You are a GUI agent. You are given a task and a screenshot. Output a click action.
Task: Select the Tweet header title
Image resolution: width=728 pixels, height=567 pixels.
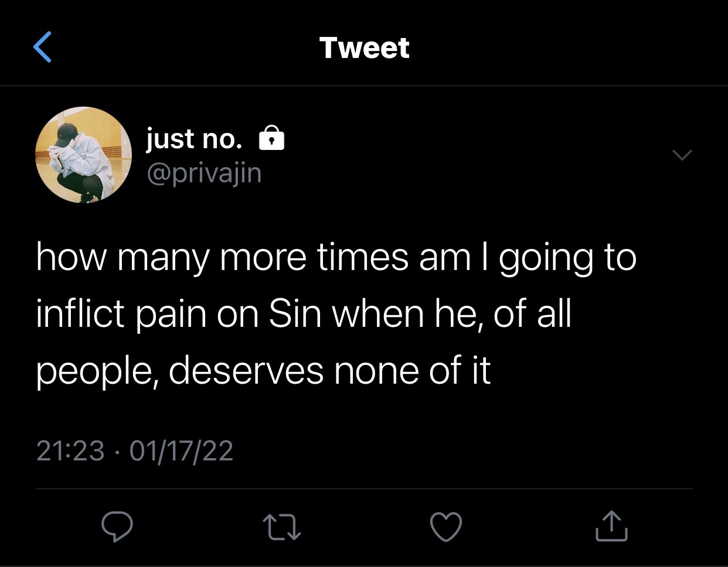(364, 47)
